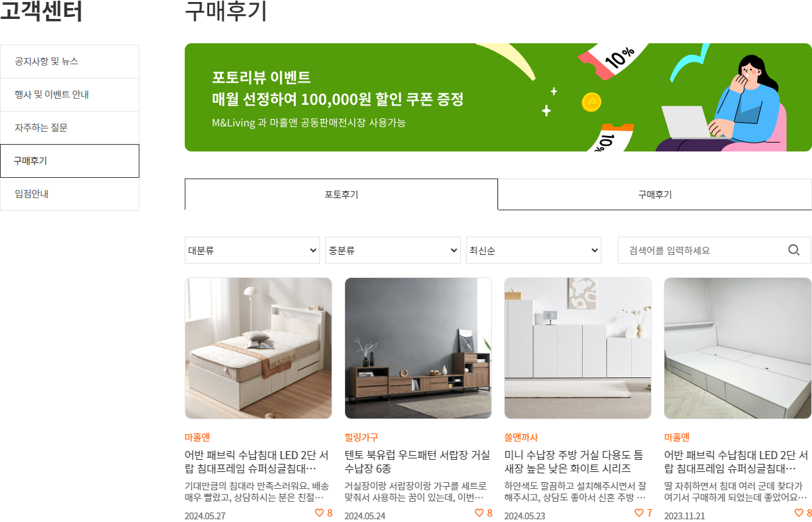Open 자주하는 질문 sidebar item
This screenshot has height=522, width=812.
pyautogui.click(x=70, y=127)
